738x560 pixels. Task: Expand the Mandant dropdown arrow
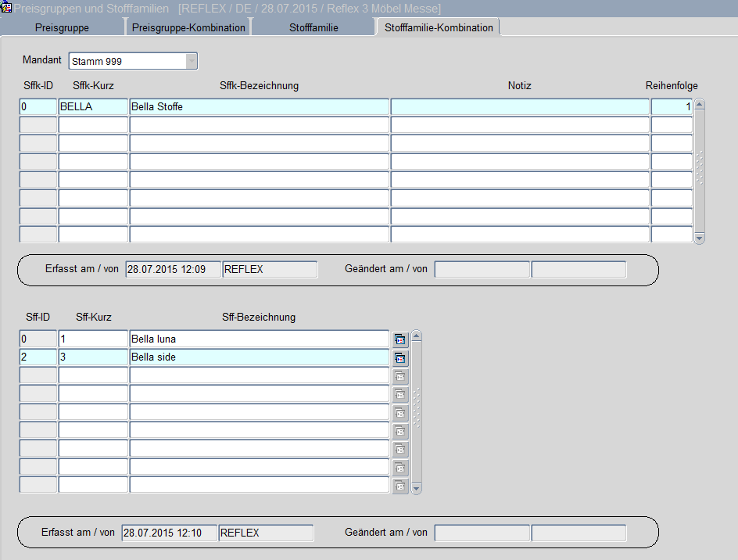[x=192, y=61]
